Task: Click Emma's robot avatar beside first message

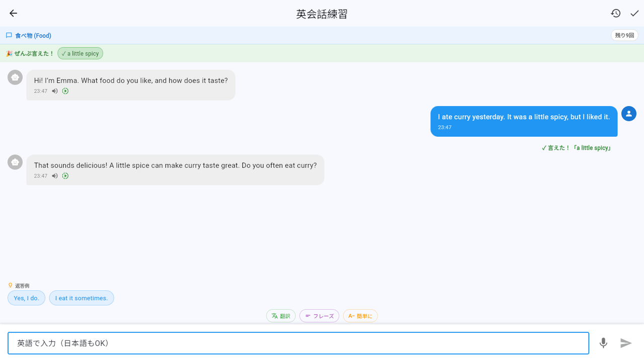Action: [15, 77]
